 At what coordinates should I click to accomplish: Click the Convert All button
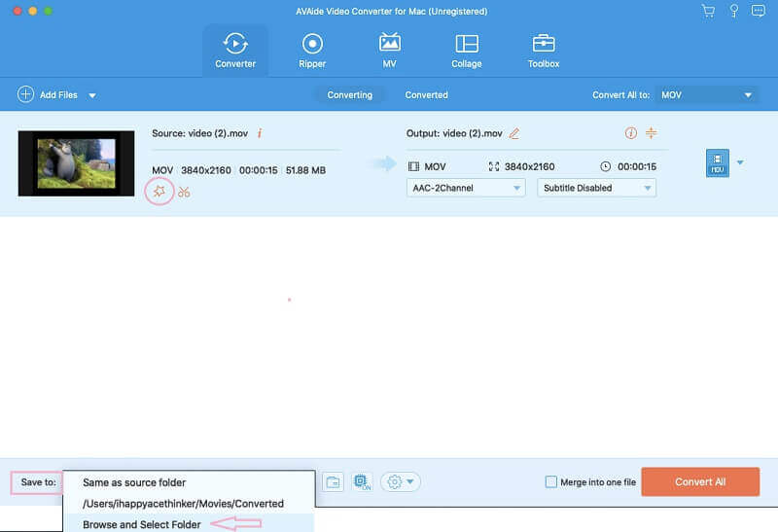click(700, 481)
